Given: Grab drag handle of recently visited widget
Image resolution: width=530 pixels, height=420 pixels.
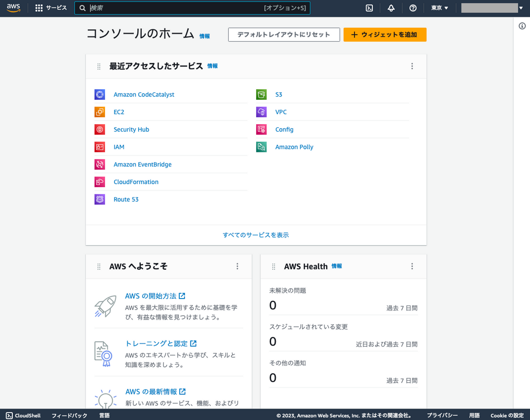Looking at the screenshot, I should [x=99, y=66].
